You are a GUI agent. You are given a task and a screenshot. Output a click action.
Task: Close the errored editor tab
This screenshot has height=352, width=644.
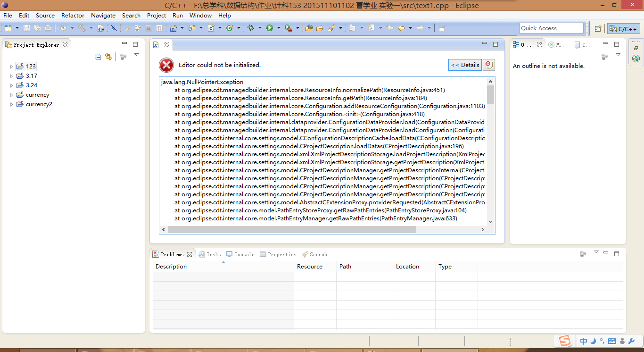click(x=166, y=45)
